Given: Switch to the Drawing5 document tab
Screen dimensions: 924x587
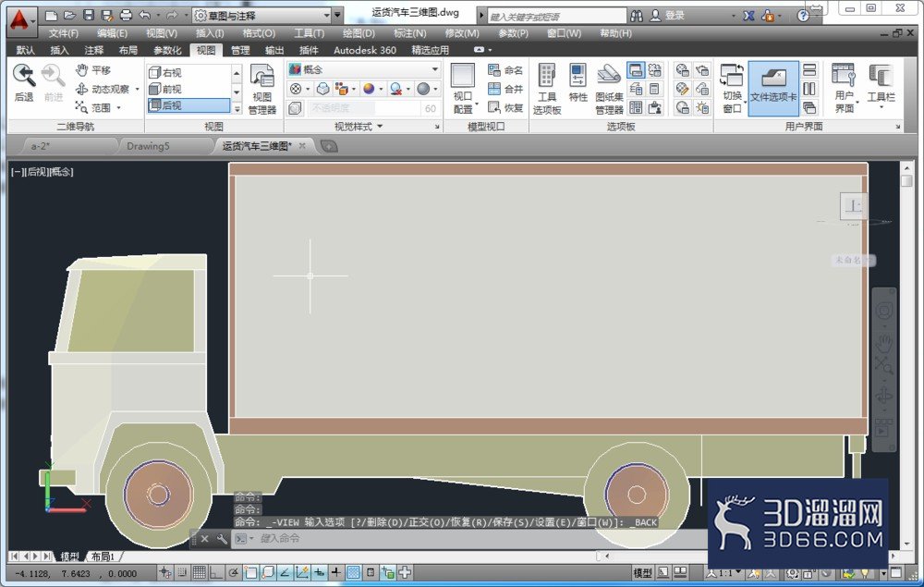Looking at the screenshot, I should [x=149, y=145].
